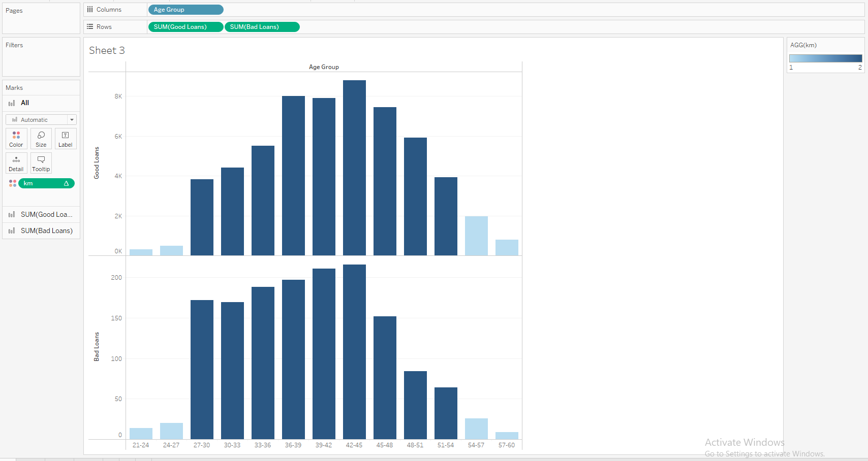This screenshot has width=868, height=461.
Task: Click the AGG(km) color legend gradient
Action: coord(826,58)
